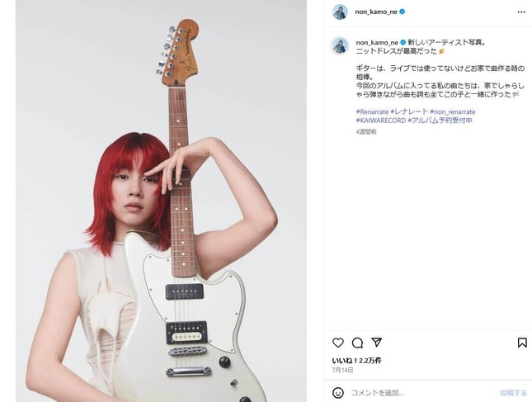The image size is (532, 402).
Task: Open non_kamo_ne username in header
Action: tap(376, 12)
